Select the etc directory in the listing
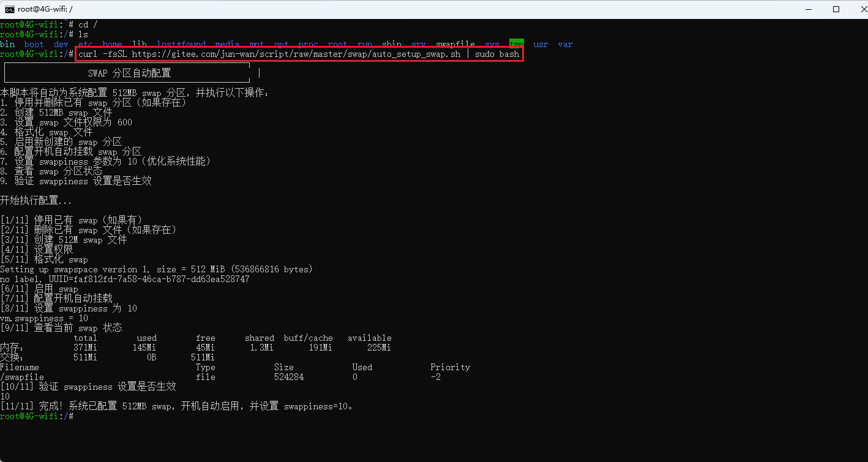 tap(85, 43)
